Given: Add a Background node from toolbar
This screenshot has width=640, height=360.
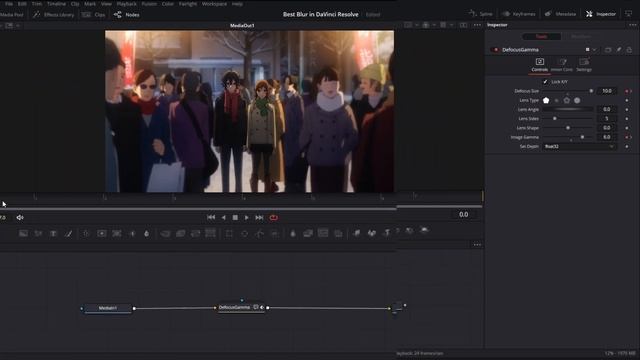Looking at the screenshot, I should pos(23,233).
